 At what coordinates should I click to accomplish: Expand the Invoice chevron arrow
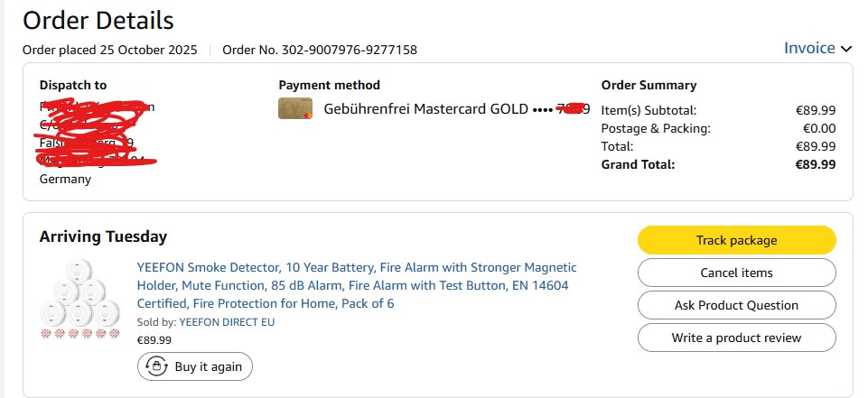846,49
